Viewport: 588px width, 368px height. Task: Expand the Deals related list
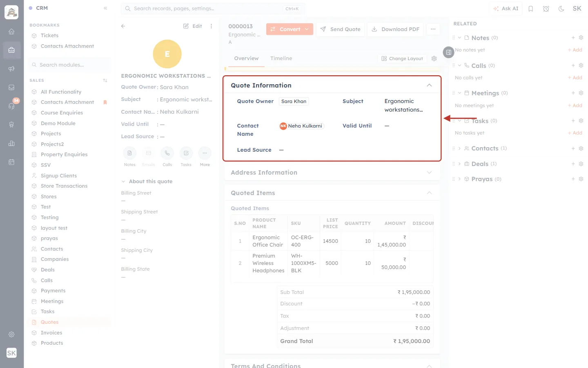(459, 164)
